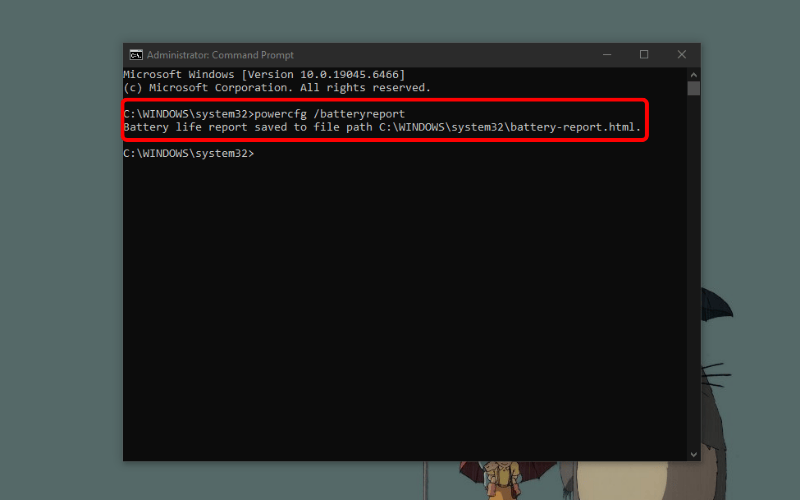Click the '(c) Microsoft Corporation' copyright line

pyautogui.click(x=276, y=88)
